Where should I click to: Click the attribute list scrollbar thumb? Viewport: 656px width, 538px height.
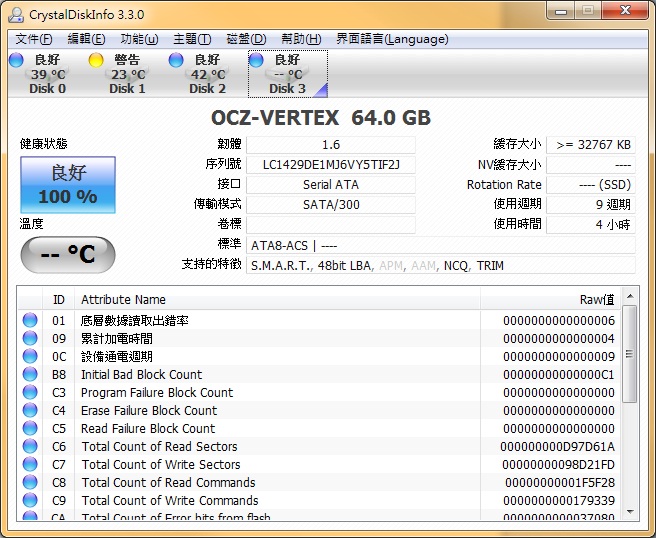pyautogui.click(x=630, y=354)
